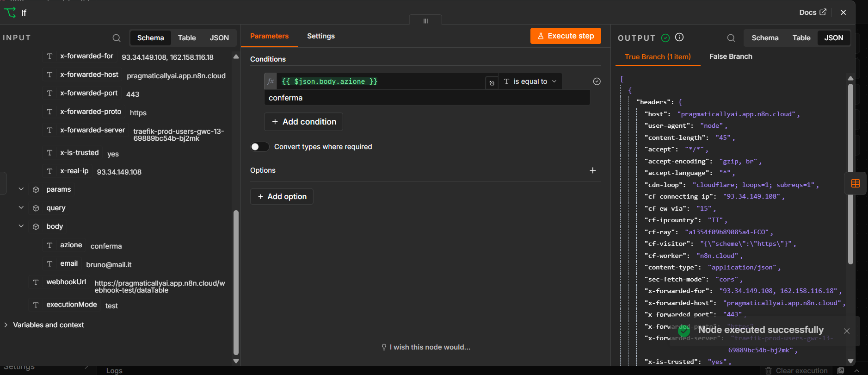868x375 pixels.
Task: Click the params cube icon
Action: coord(36,190)
